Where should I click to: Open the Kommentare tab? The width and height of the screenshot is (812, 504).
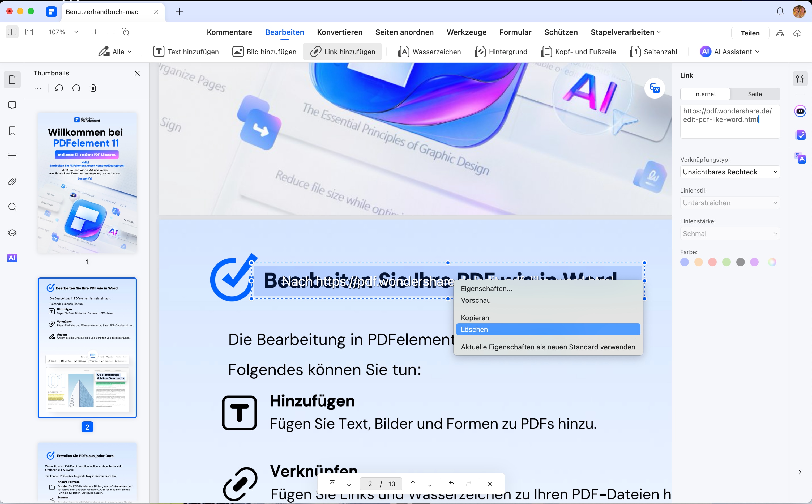(229, 32)
